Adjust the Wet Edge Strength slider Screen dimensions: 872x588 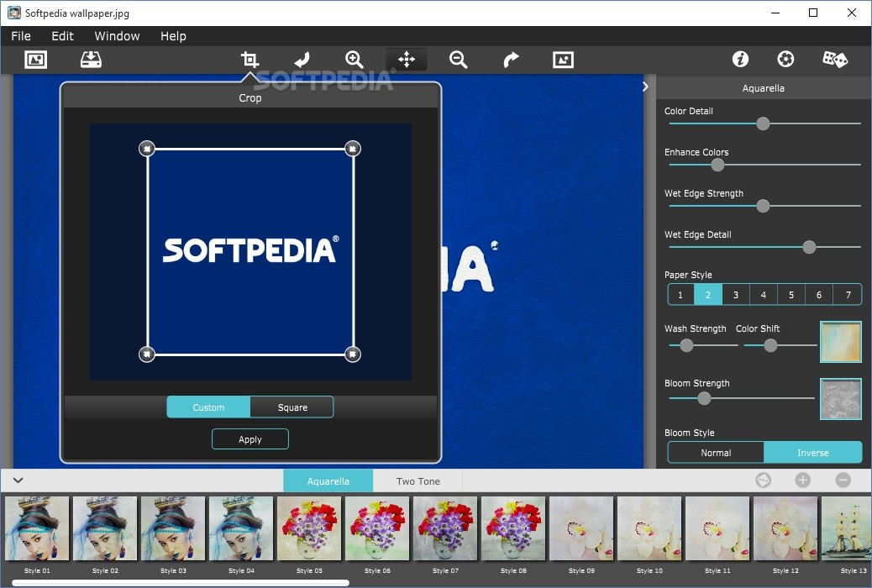[x=763, y=206]
